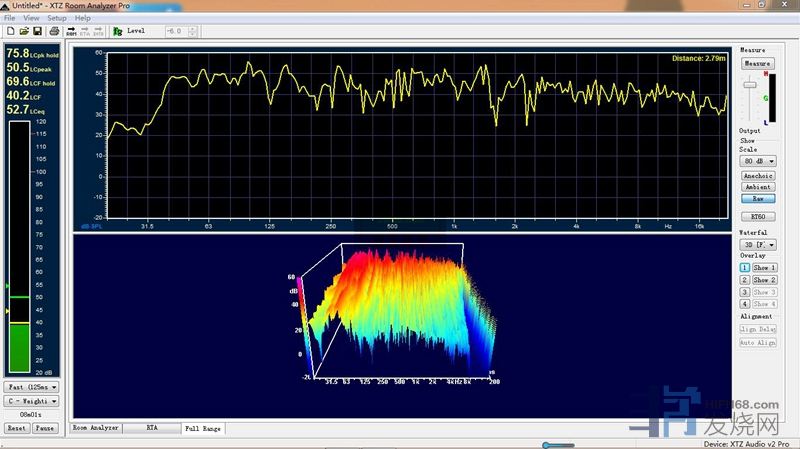Toggle overlay number 2 button
Screen dimensions: 800x449
click(x=745, y=280)
